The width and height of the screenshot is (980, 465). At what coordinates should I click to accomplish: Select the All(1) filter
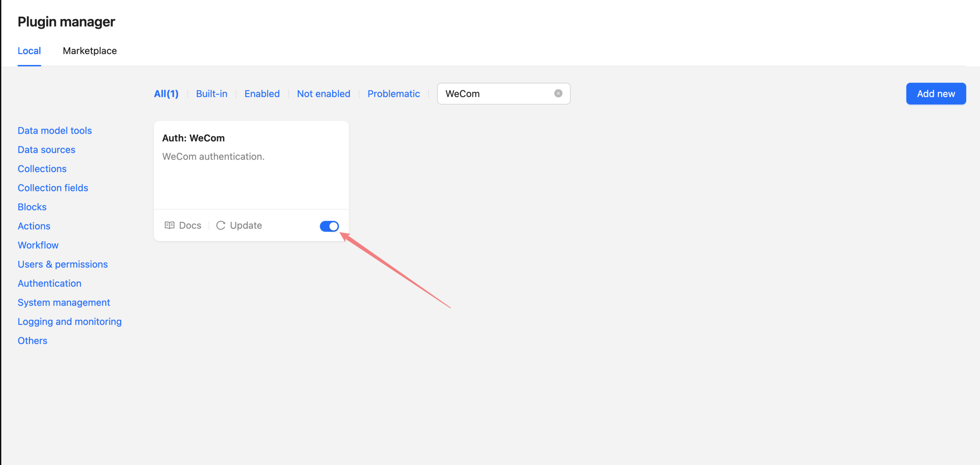click(x=166, y=94)
